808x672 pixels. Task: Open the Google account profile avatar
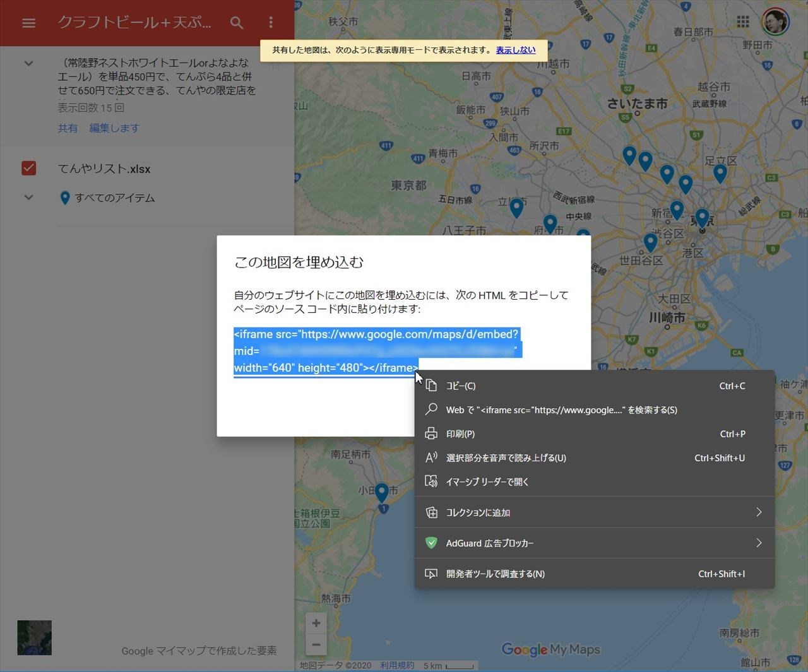tap(776, 22)
